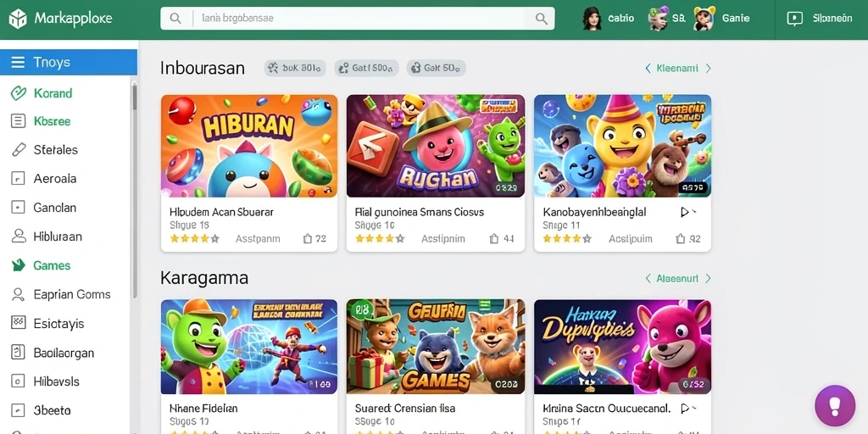Screen dimensions: 868x434
Task: Expand the play arrow dropdown on Kanobayeninbeanglal card
Action: pos(688,212)
